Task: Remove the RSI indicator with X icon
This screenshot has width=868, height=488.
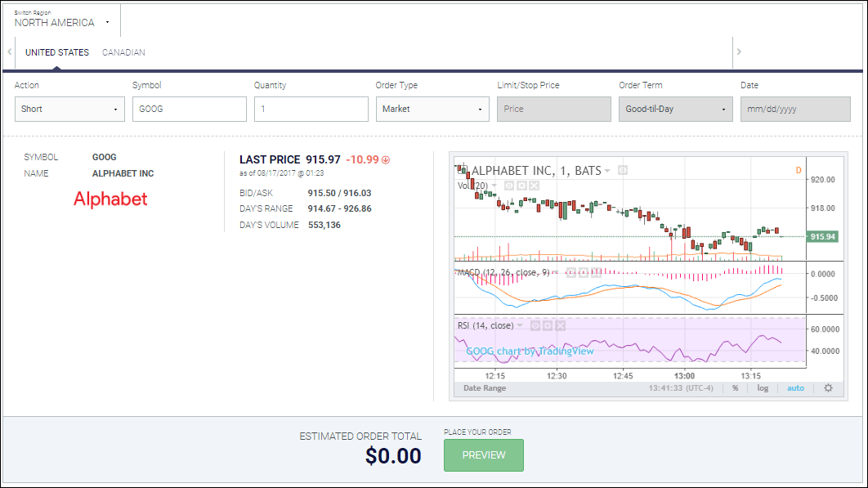Action: coord(560,325)
